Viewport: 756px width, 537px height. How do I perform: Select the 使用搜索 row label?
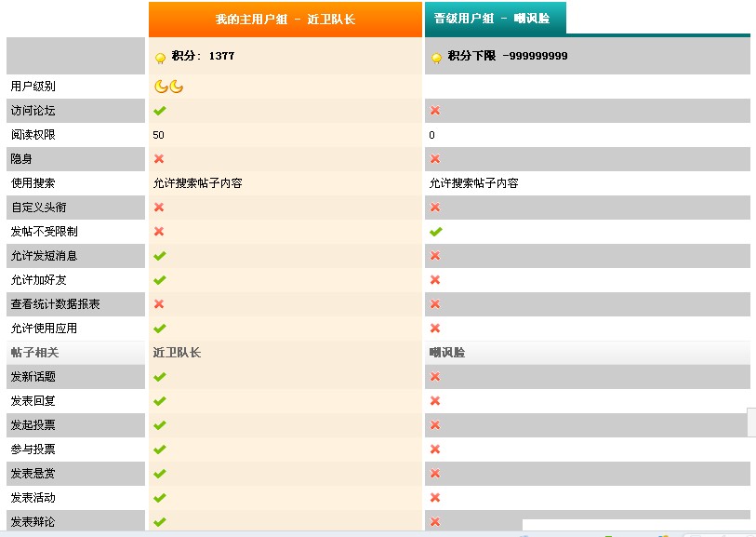click(33, 182)
